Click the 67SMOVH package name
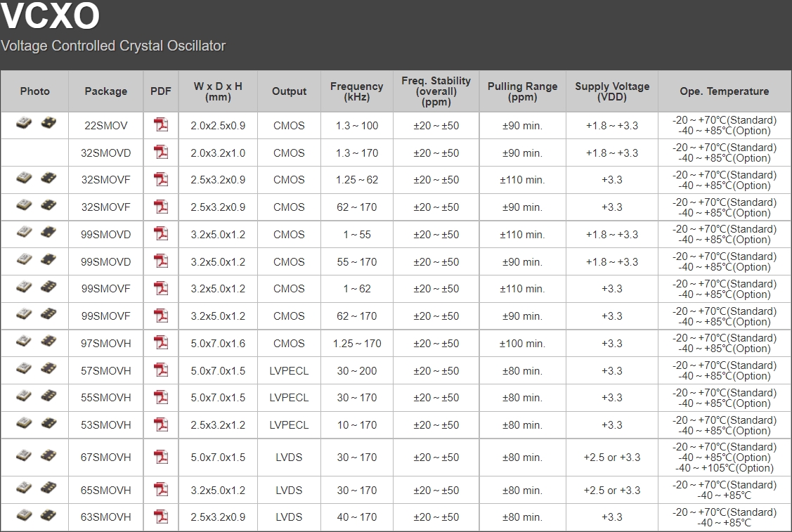Screen dimensions: 792x532 [106, 457]
